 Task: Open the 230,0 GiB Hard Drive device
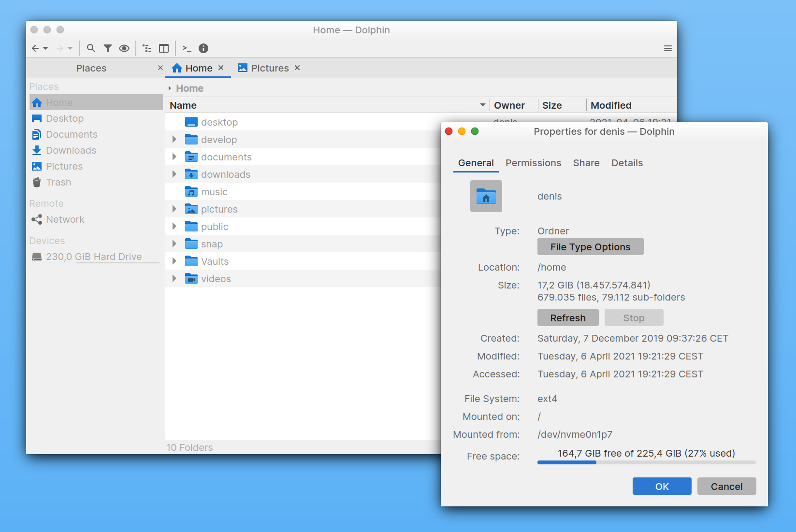pyautogui.click(x=96, y=257)
